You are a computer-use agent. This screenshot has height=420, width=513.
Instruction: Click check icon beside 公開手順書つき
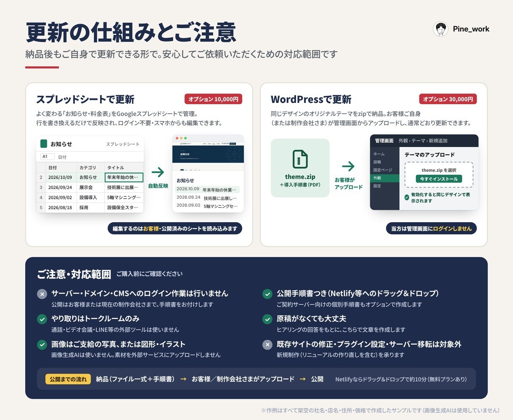click(267, 294)
